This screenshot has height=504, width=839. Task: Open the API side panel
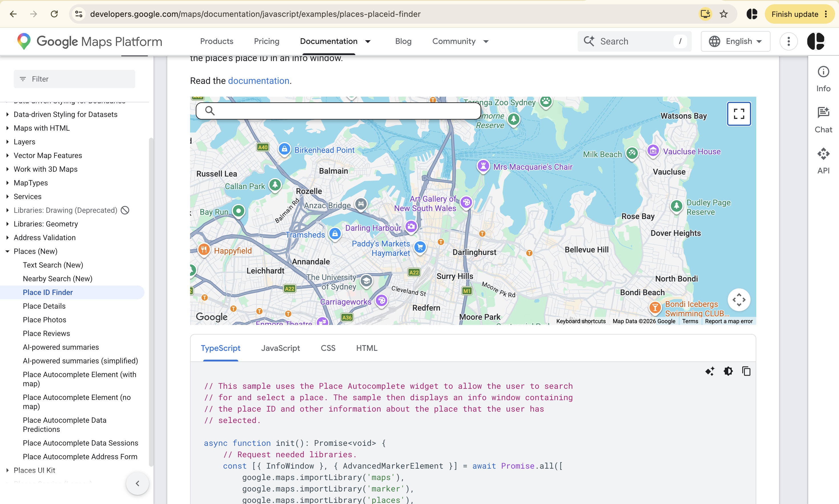(x=823, y=161)
